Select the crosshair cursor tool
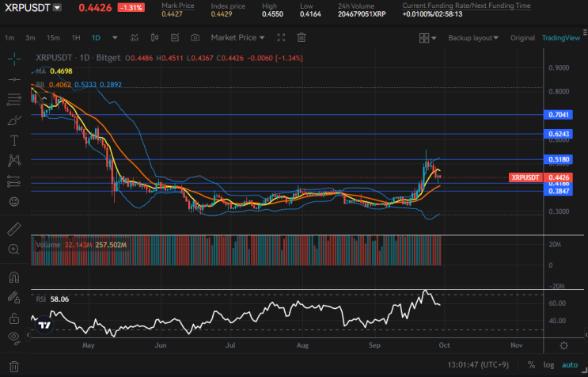 [14, 59]
